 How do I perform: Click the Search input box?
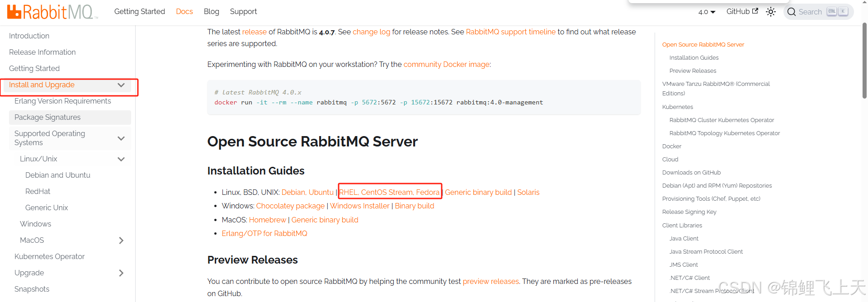819,12
